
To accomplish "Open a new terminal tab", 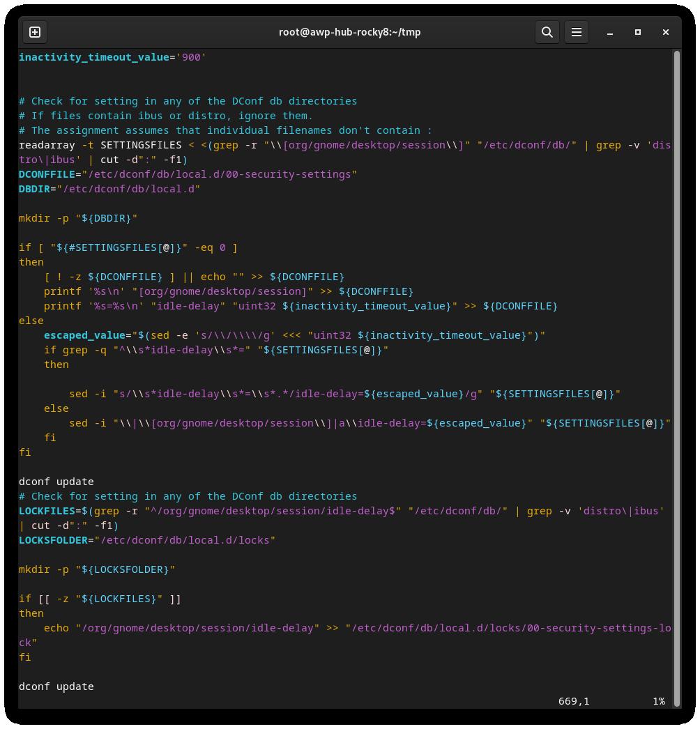I will 35,32.
